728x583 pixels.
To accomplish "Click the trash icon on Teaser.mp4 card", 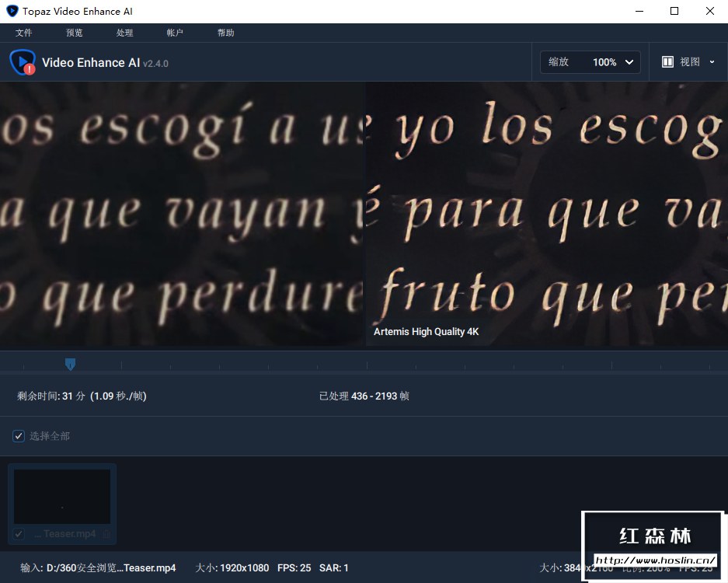I will coord(106,534).
